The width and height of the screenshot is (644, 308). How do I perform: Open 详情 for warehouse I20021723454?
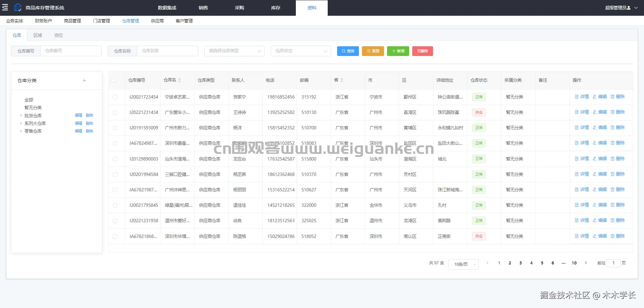click(x=582, y=97)
